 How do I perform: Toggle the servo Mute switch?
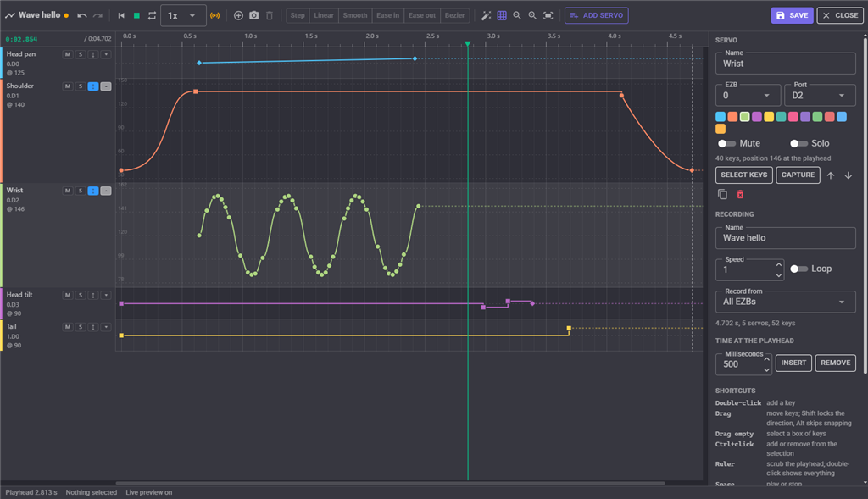point(726,143)
